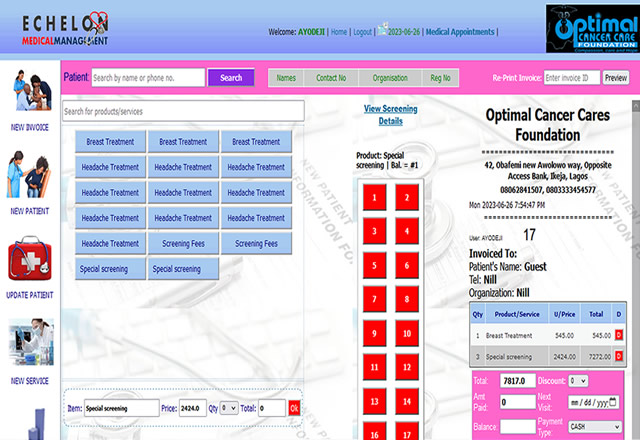Screen dimensions: 640x440
Task: Select screening slot number 8
Action: coord(407,299)
